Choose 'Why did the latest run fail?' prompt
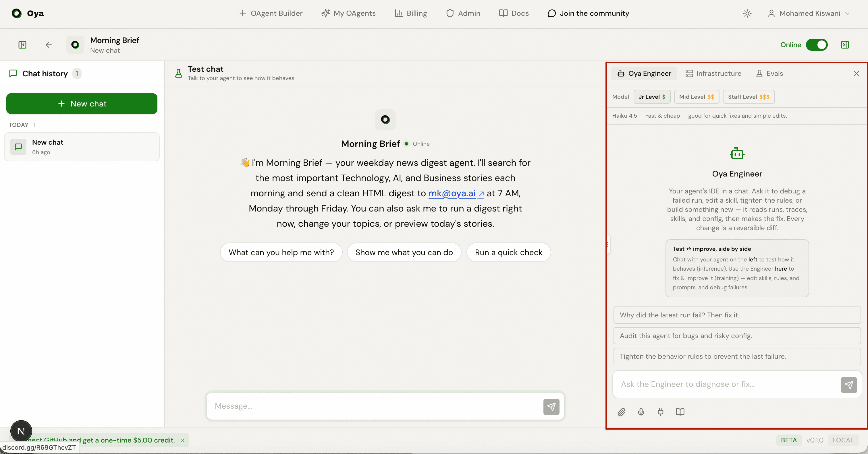 tap(737, 315)
